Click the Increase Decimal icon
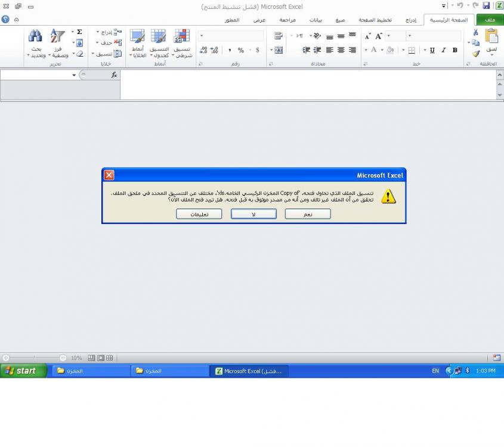Viewport: 504px width, 447px height. coord(214,50)
